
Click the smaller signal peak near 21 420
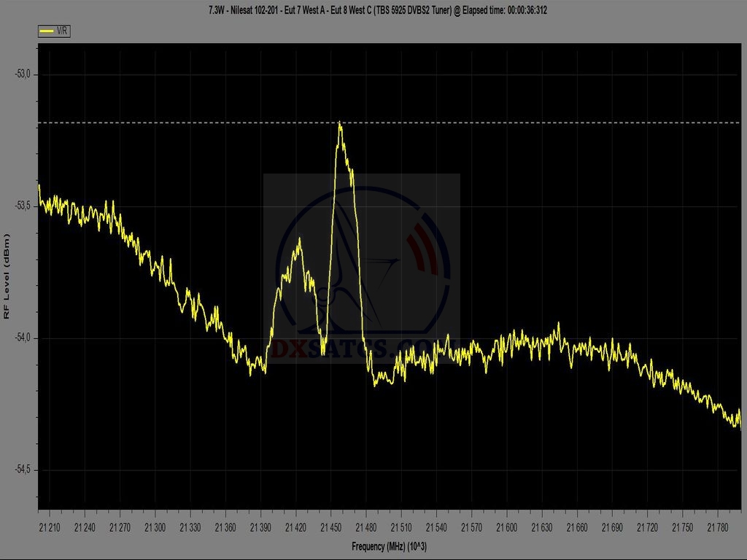(x=299, y=241)
